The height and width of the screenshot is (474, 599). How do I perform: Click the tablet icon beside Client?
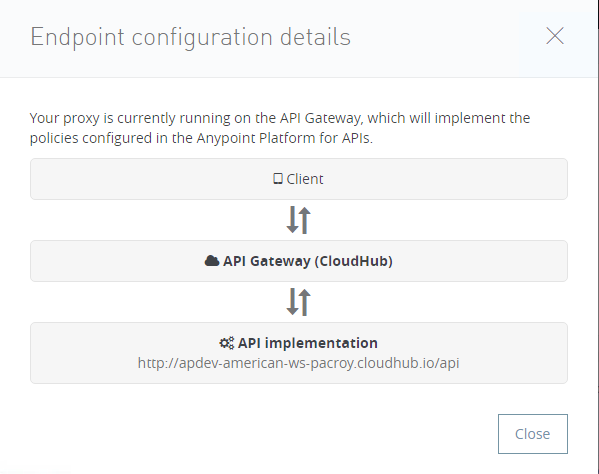tap(278, 179)
